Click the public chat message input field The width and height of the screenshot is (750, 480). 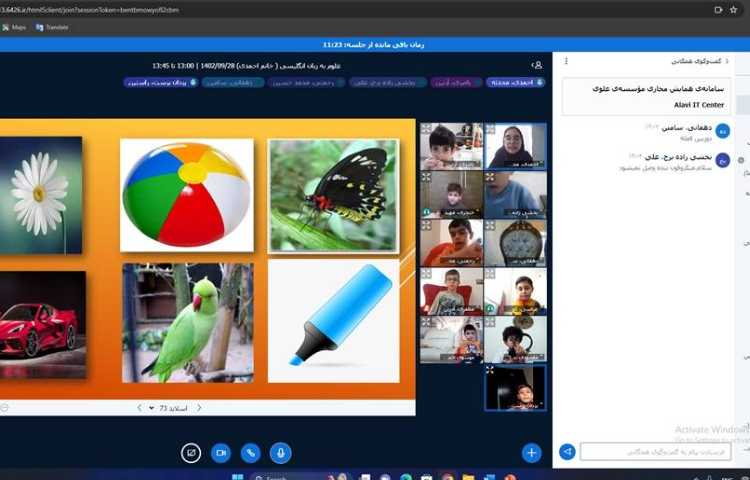tap(655, 452)
